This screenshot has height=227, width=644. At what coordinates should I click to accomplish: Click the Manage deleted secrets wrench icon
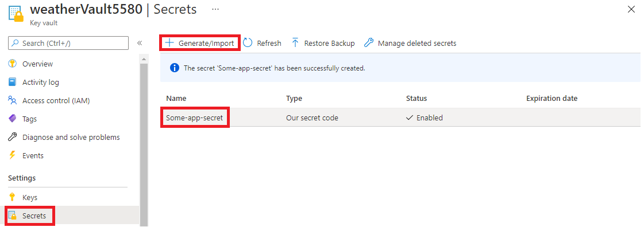[369, 42]
